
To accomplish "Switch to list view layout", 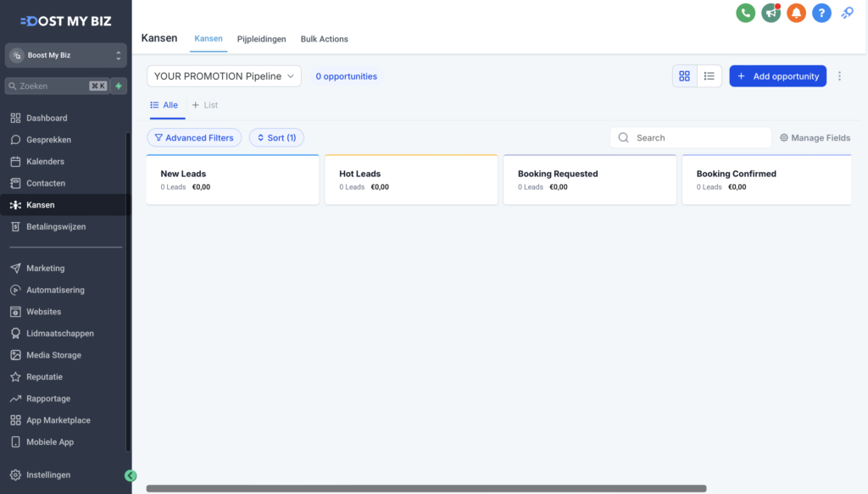I will [709, 76].
